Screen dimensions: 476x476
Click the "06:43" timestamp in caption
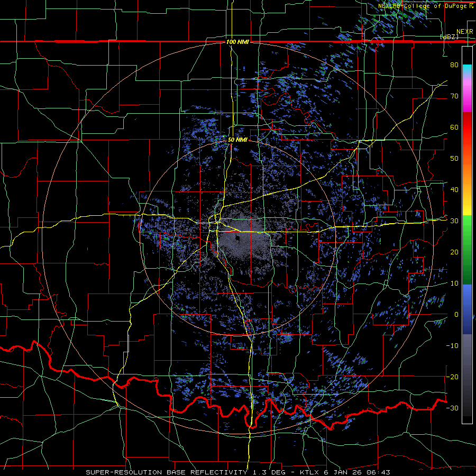pyautogui.click(x=378, y=472)
